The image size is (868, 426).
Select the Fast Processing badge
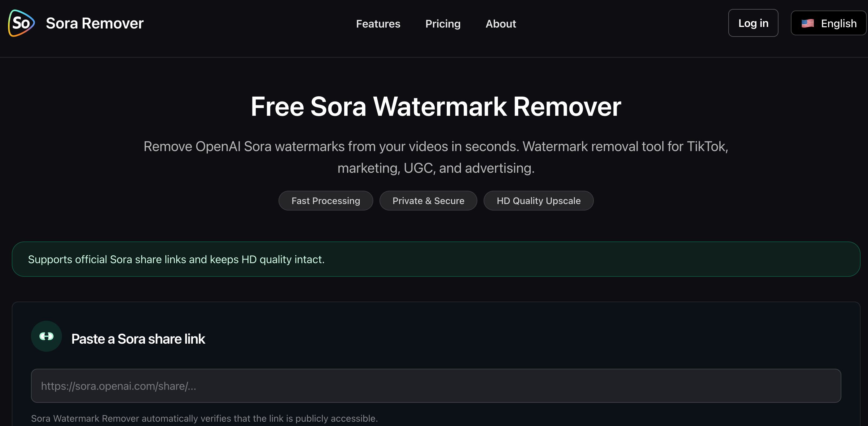[x=326, y=201]
